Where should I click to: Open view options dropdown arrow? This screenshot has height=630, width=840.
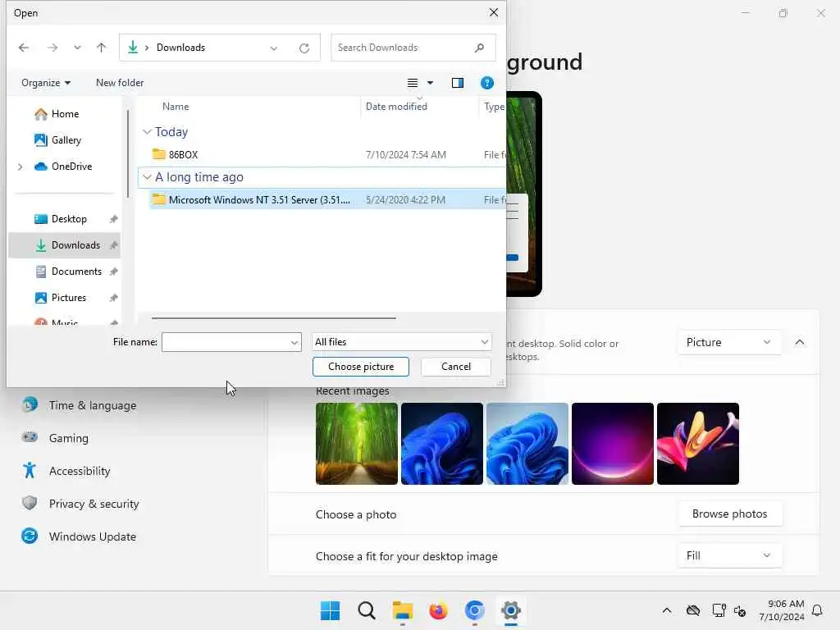pos(430,83)
